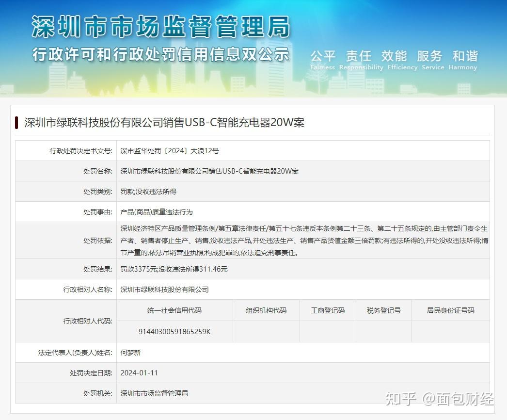Select the authority value 深圳市市场监督管理局 in the table
Viewport: 507px width, 420px height.
(154, 393)
